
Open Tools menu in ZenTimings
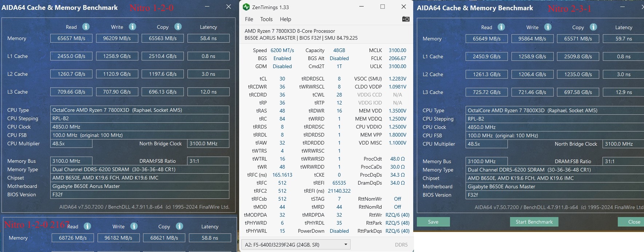266,19
